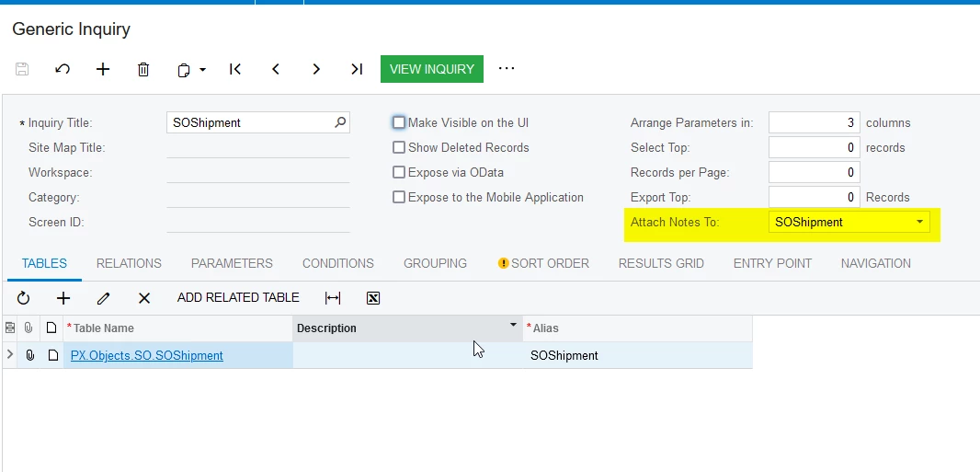Click the Notes column header icon
The width and height of the screenshot is (980, 472).
coord(51,328)
